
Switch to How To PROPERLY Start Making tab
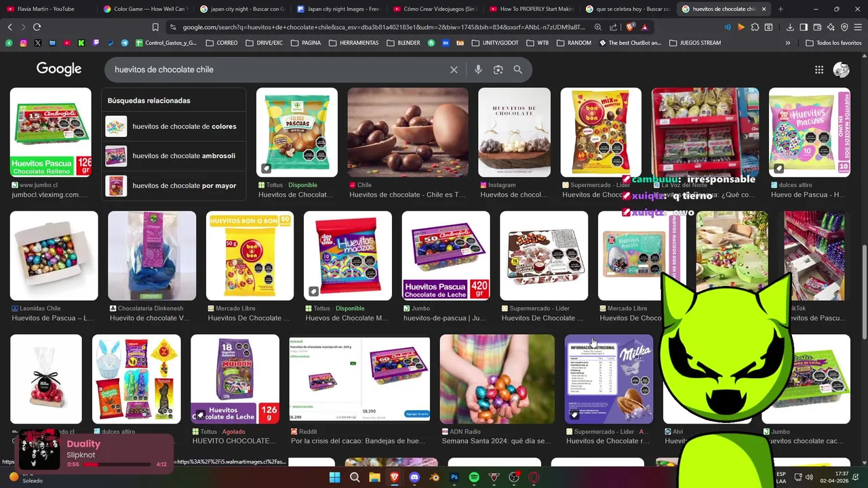(531, 9)
